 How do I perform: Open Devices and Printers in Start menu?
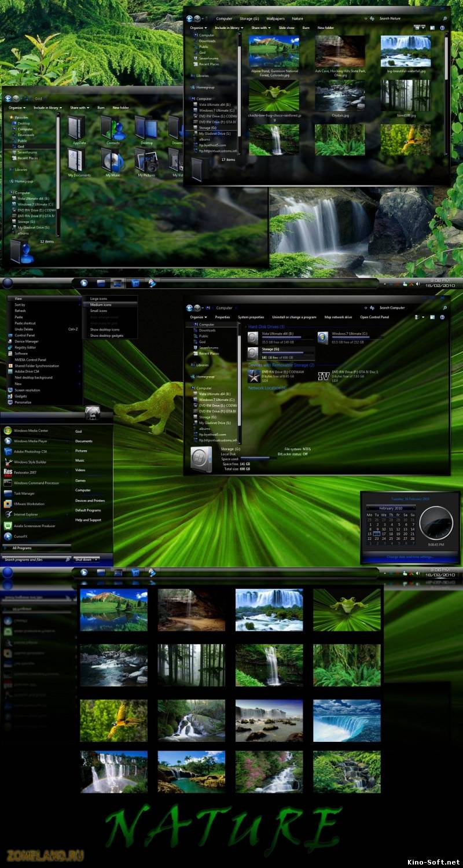tap(90, 501)
